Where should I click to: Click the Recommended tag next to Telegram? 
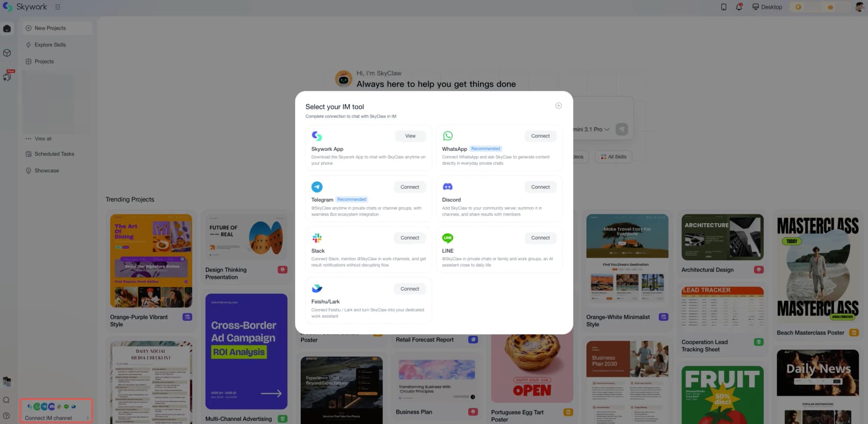pos(352,199)
